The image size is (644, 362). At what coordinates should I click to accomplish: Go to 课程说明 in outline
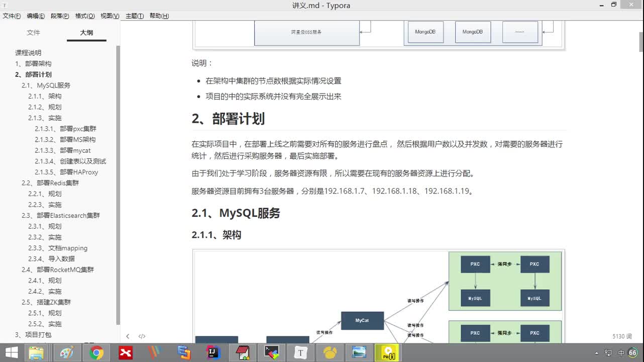point(28,53)
